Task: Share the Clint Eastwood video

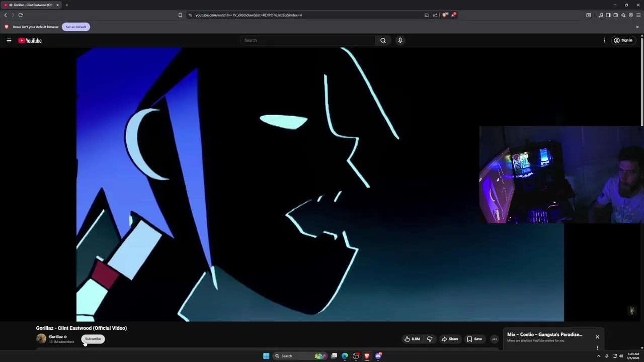Action: coord(450,339)
